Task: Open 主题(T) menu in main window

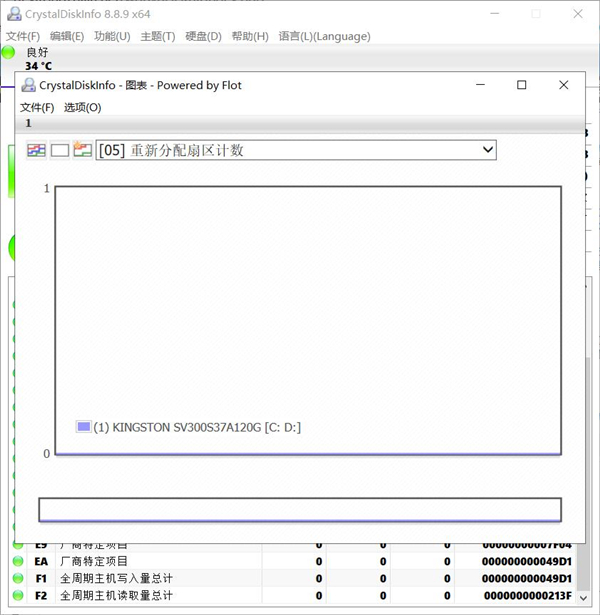Action: 157,36
